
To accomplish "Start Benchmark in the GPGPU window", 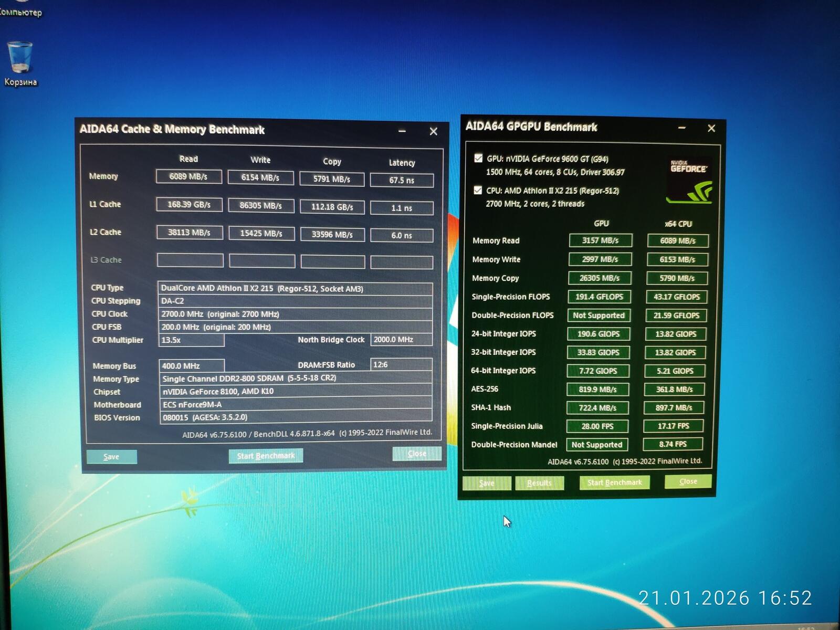I will pos(614,482).
